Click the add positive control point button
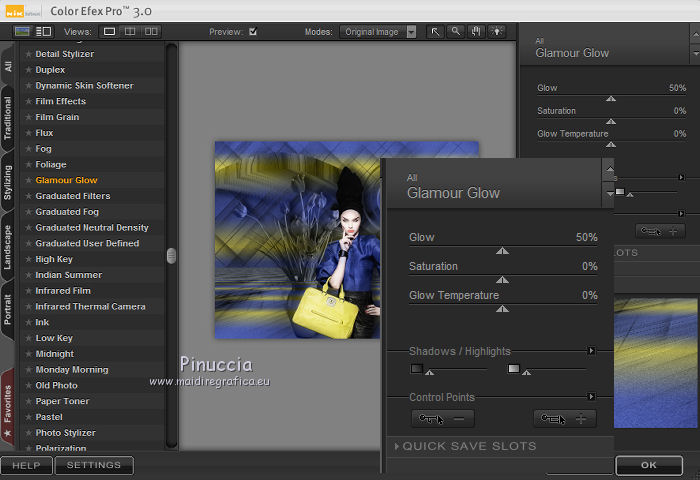 566,419
